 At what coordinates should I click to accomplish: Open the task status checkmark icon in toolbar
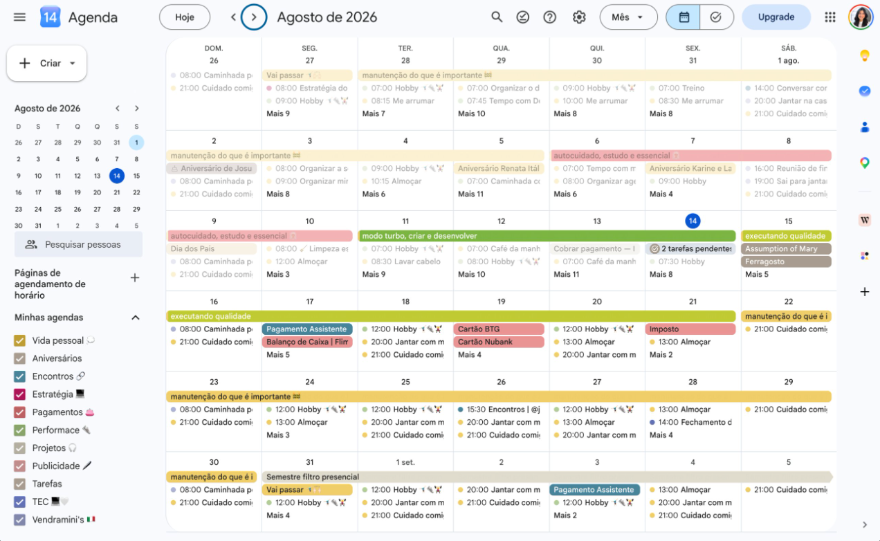coord(522,17)
